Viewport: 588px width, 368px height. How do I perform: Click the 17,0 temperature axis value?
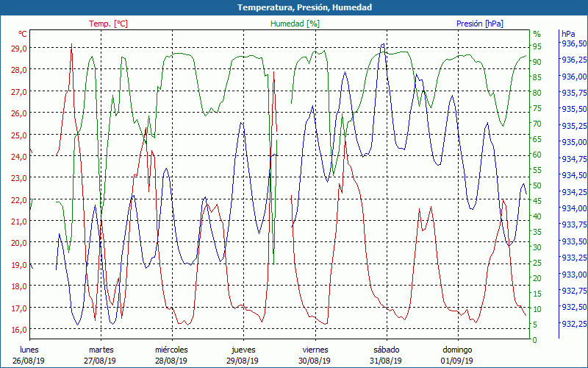[19, 308]
